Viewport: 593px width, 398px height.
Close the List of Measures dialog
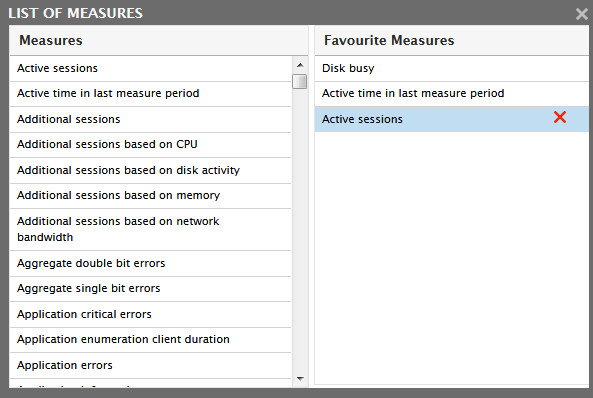(582, 14)
